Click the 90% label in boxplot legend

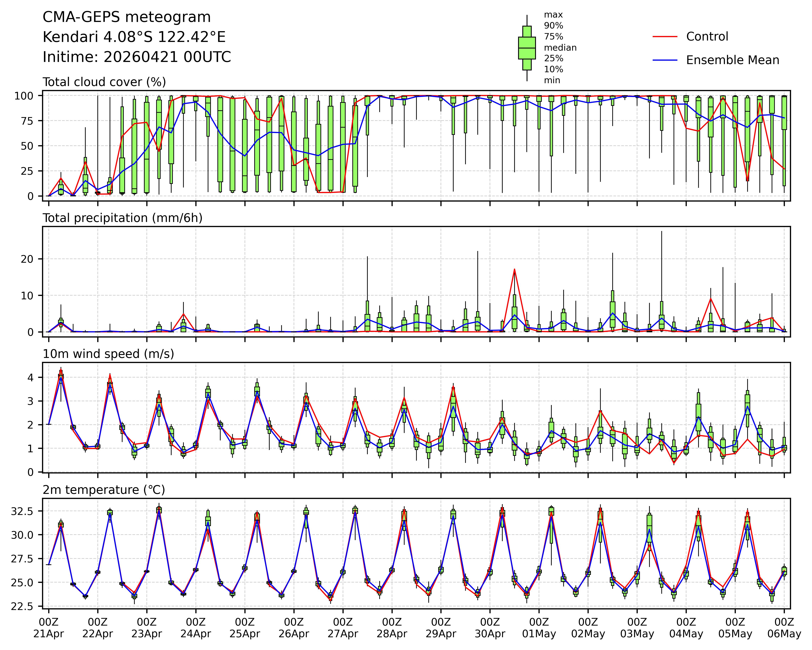point(553,26)
